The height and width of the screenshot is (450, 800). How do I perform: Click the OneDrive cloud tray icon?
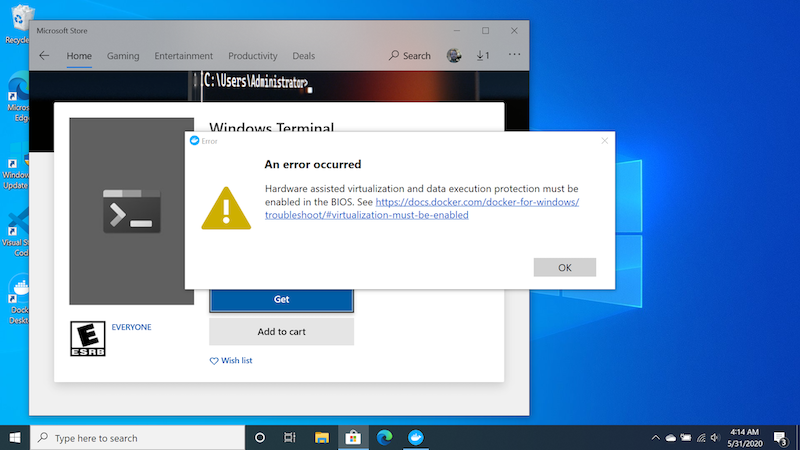click(x=670, y=438)
